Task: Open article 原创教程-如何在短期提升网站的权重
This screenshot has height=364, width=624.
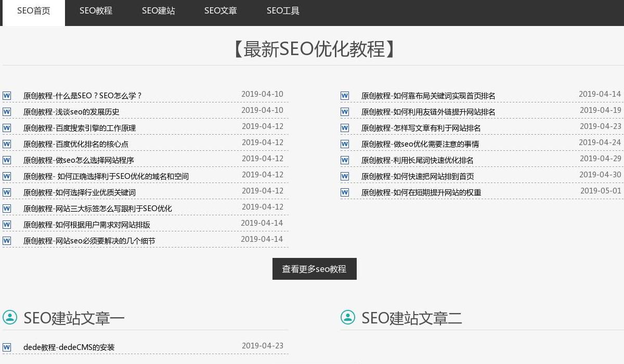Action: pos(421,192)
